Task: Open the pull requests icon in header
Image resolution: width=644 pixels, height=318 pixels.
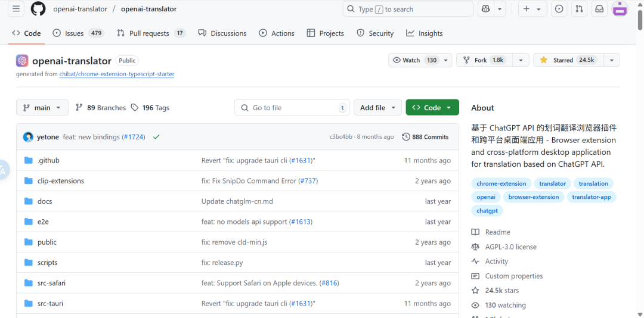Action: pos(578,9)
